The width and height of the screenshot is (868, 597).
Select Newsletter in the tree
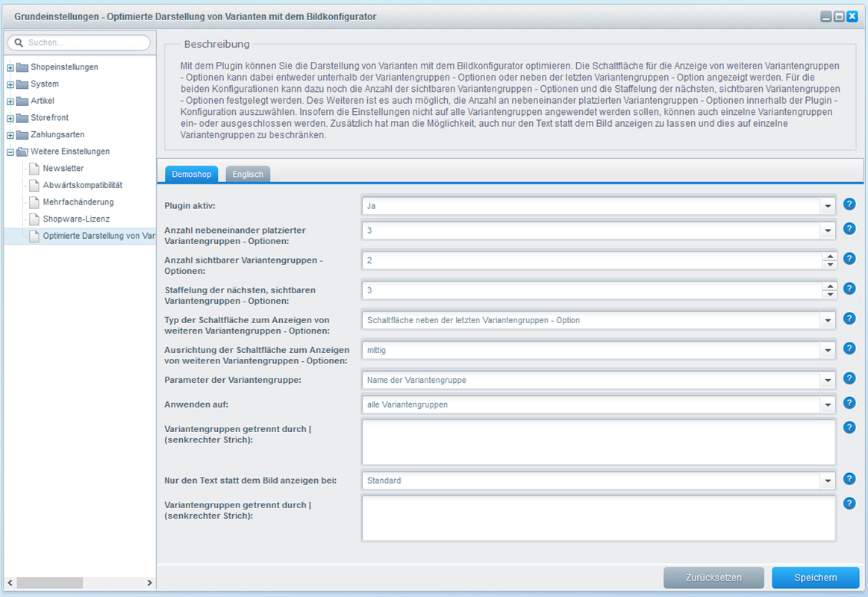63,168
